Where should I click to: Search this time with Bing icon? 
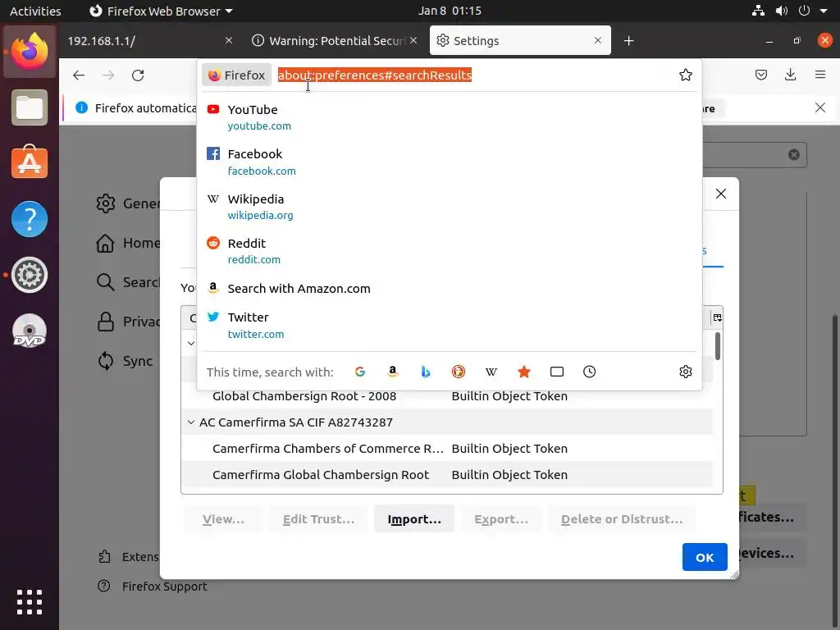click(x=426, y=372)
